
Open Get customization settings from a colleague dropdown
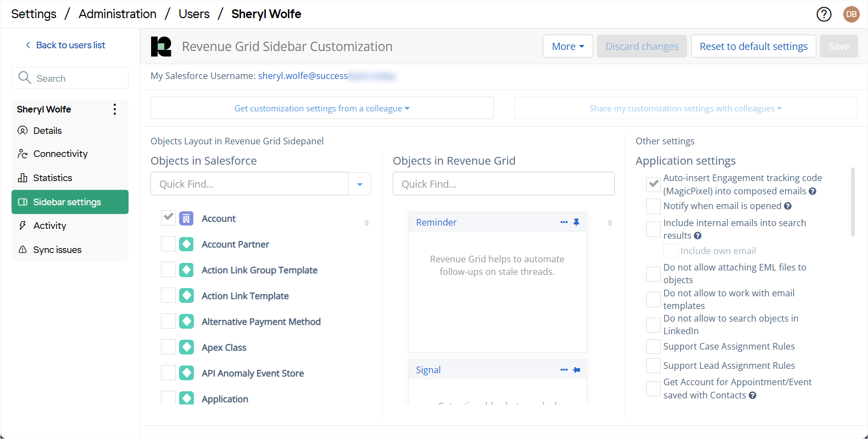click(x=322, y=108)
